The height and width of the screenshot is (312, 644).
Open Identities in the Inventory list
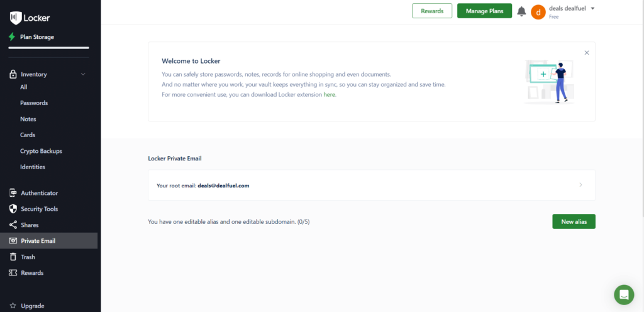click(33, 167)
